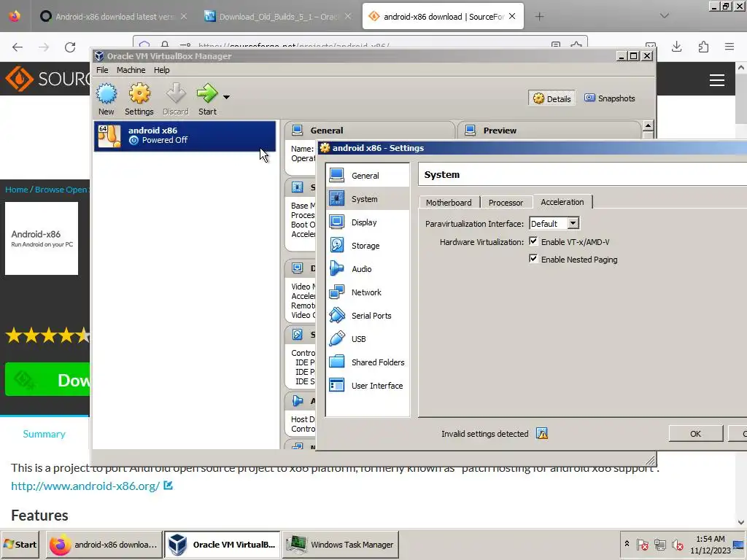Open VirtualBox File menu
The height and width of the screenshot is (560, 747).
point(102,70)
